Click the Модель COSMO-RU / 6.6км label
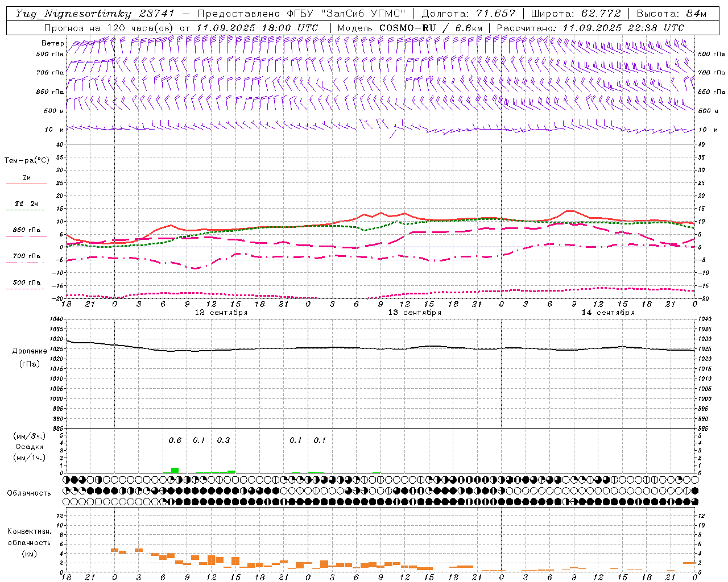Viewport: 728px width, 582px height. (410, 28)
